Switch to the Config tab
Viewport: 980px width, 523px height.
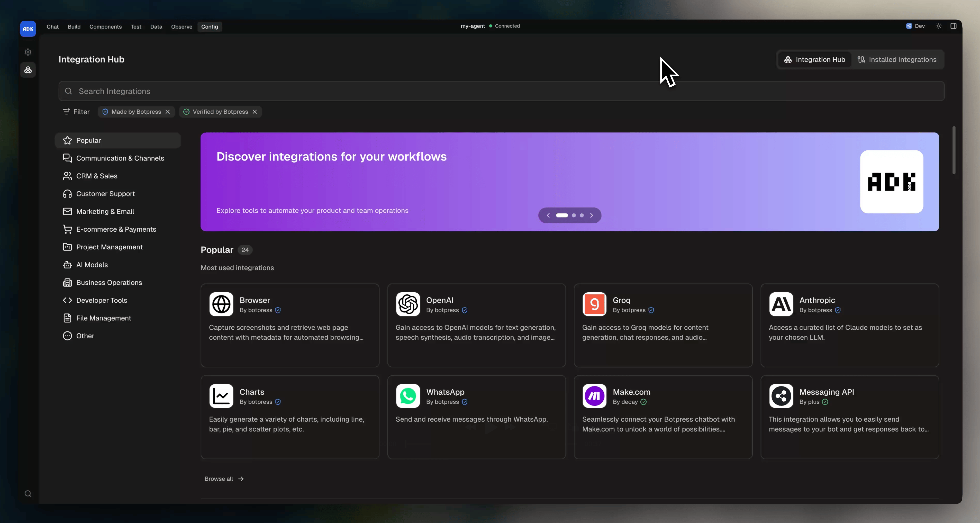point(210,27)
